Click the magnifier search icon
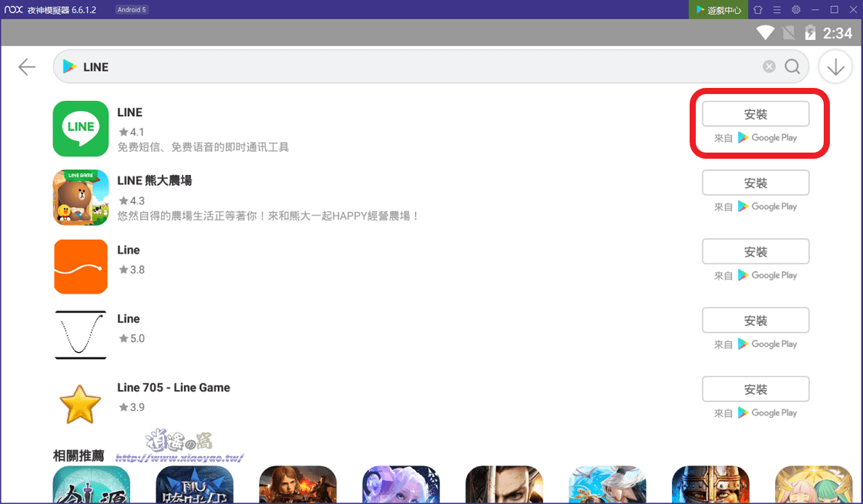 tap(793, 66)
